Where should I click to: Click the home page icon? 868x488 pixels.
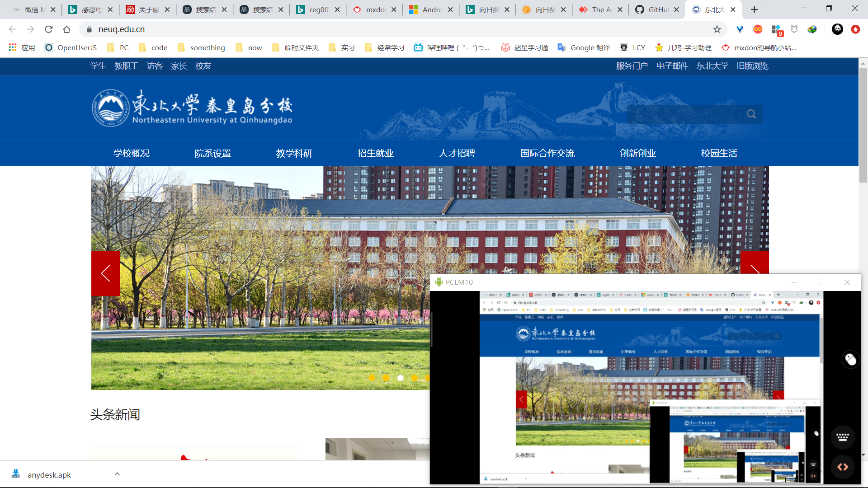point(67,29)
